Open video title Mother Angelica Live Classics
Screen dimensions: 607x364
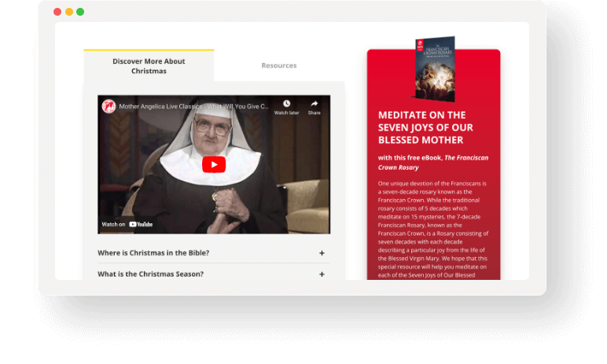(x=193, y=106)
